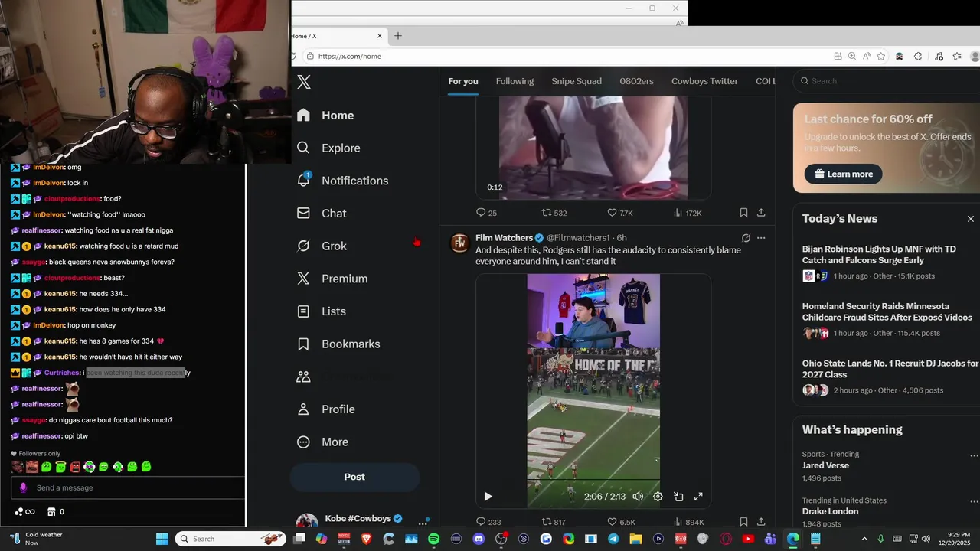
Task: Click the browser address bar URL
Action: pyautogui.click(x=349, y=57)
